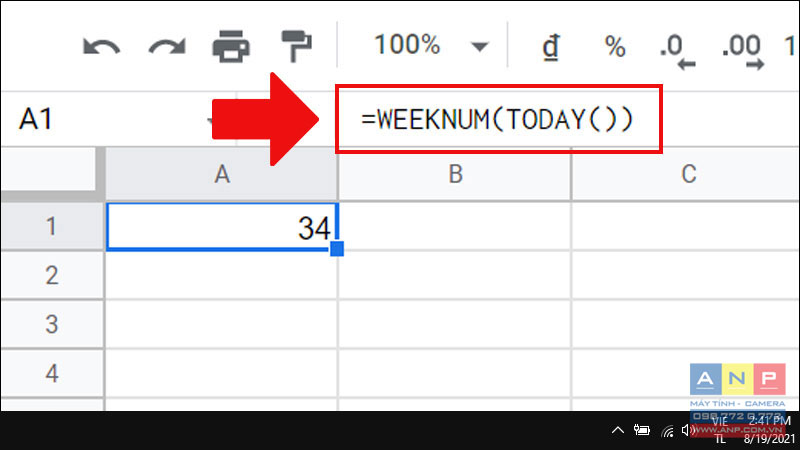
Task: Select row 3 header
Action: point(52,324)
